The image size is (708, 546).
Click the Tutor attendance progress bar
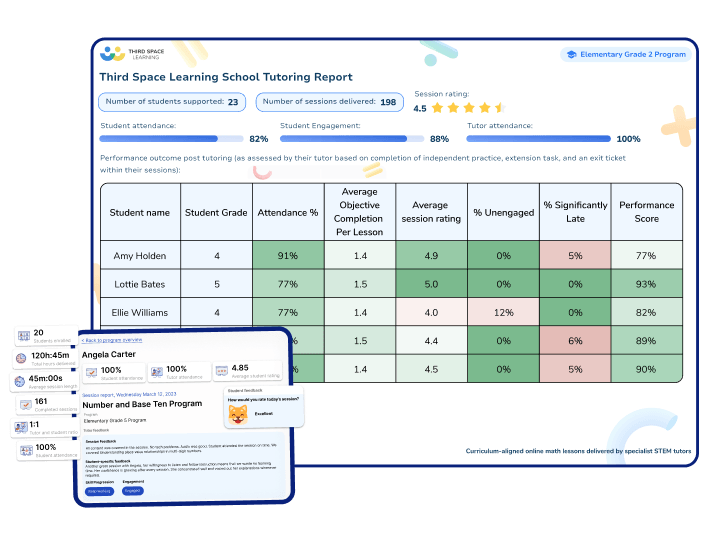(x=538, y=139)
